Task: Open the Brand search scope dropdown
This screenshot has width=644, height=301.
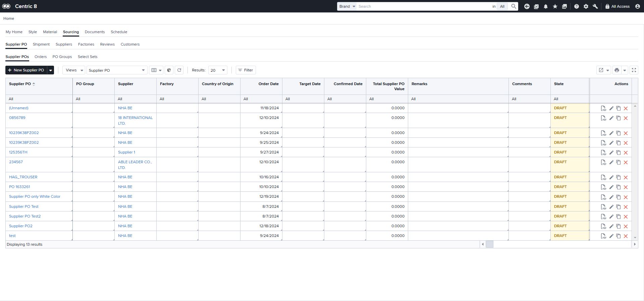Action: (347, 6)
